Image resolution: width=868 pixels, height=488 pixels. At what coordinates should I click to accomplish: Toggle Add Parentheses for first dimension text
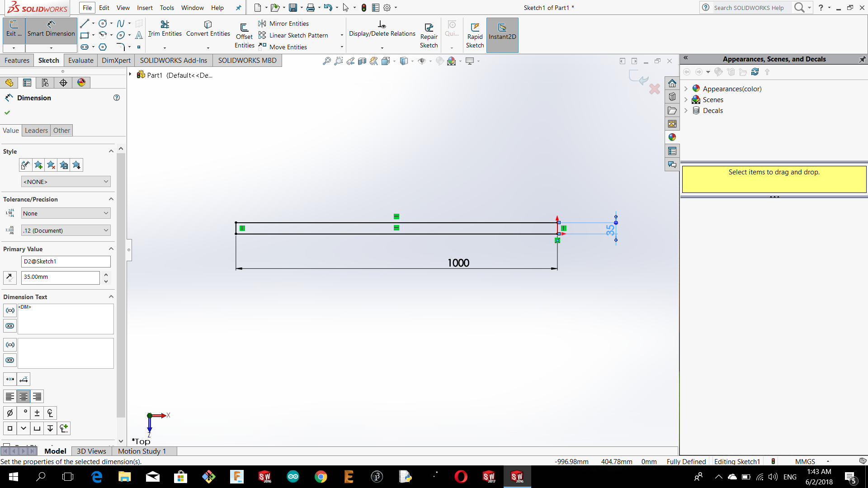click(x=10, y=310)
